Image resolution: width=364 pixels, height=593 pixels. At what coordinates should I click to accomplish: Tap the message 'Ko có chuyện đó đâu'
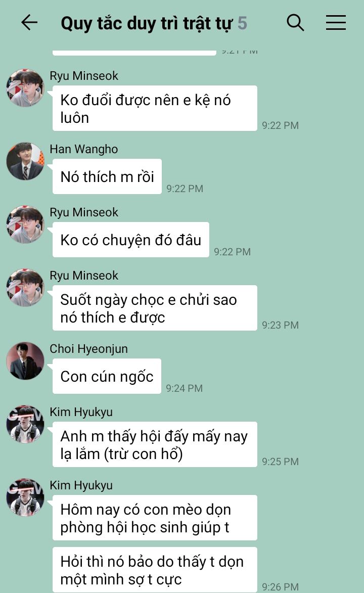[131, 240]
